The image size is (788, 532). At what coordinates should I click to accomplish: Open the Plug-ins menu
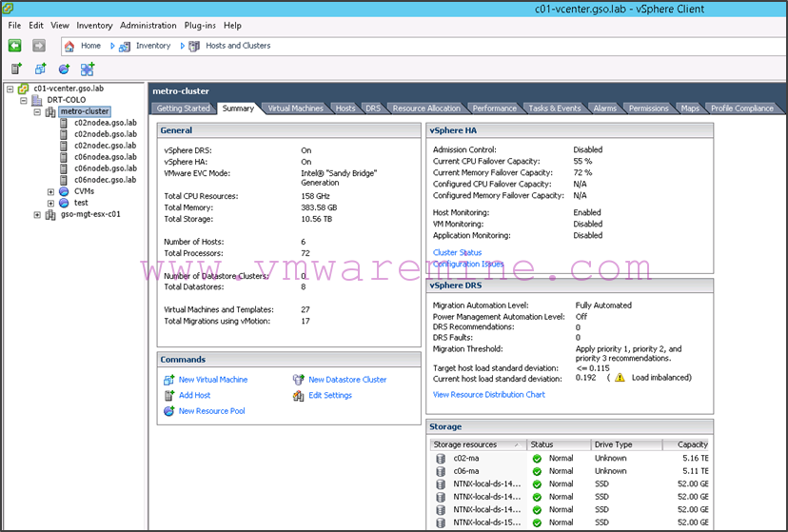[200, 25]
